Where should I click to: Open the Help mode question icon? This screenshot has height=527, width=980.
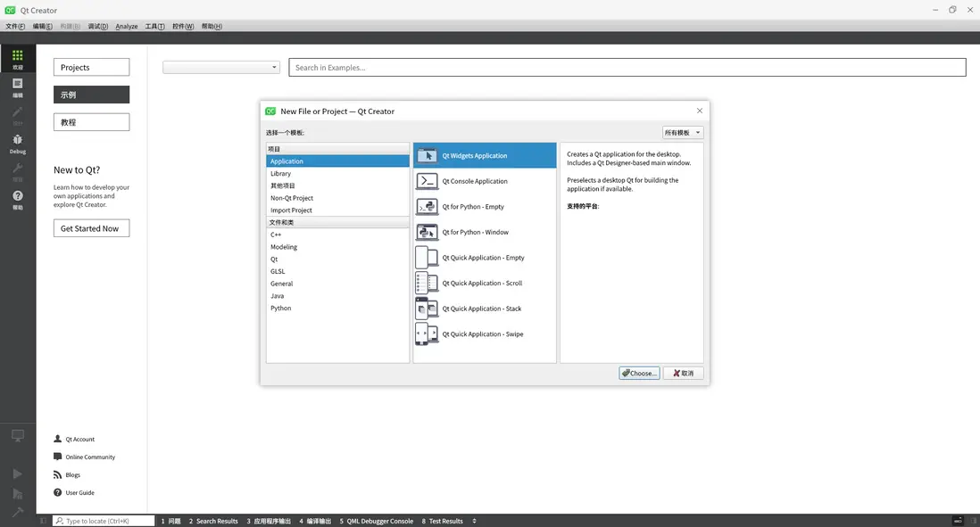[x=18, y=196]
